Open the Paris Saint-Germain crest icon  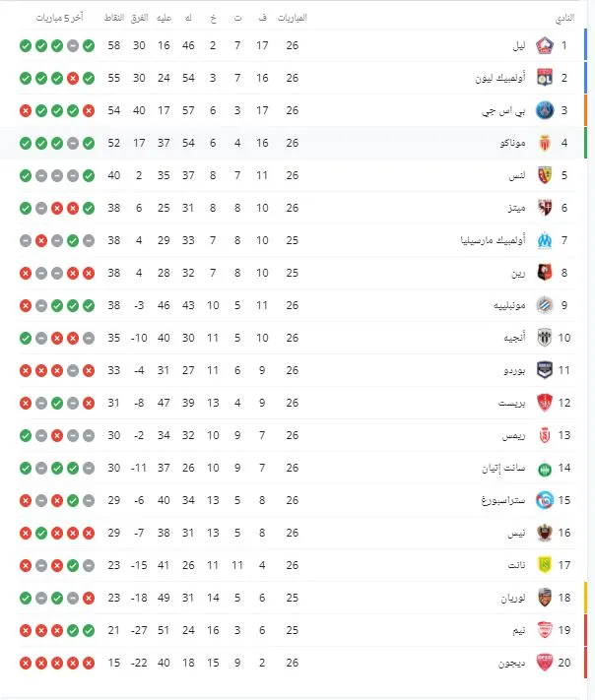coord(545,110)
